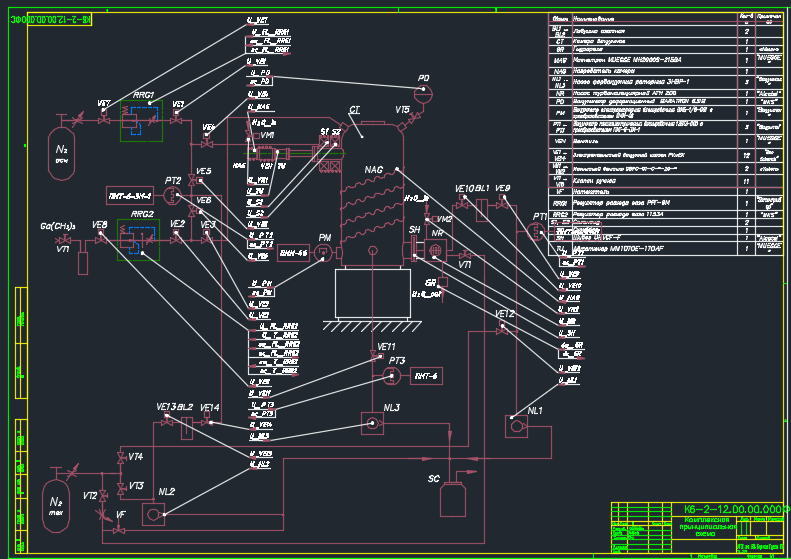Pick the PD pressure gauge symbol
The image size is (791, 559).
click(423, 94)
